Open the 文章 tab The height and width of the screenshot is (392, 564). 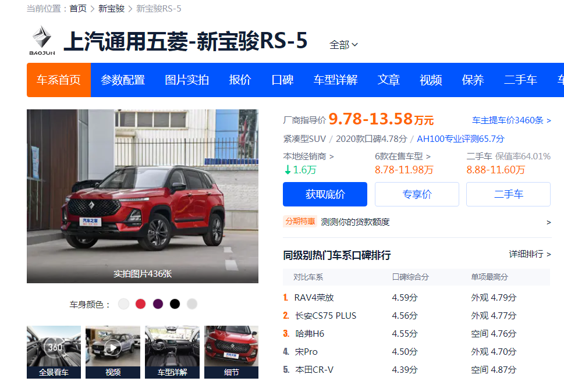click(x=388, y=80)
